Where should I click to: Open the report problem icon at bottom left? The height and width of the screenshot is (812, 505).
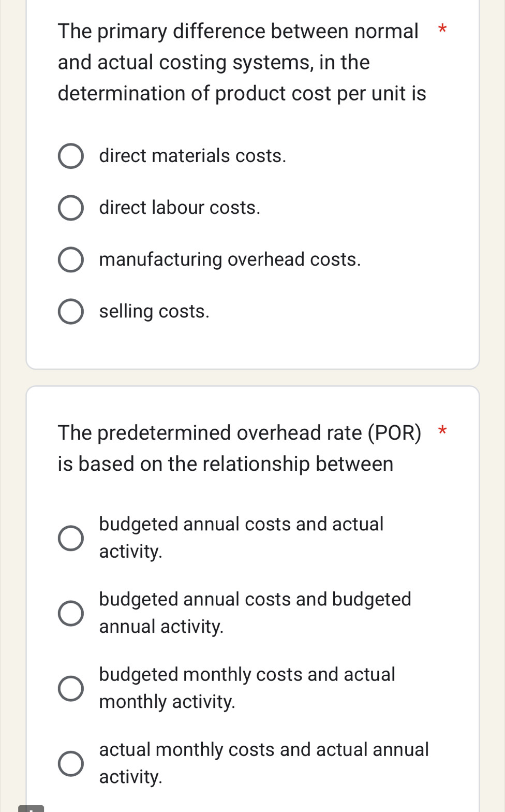(x=31, y=808)
